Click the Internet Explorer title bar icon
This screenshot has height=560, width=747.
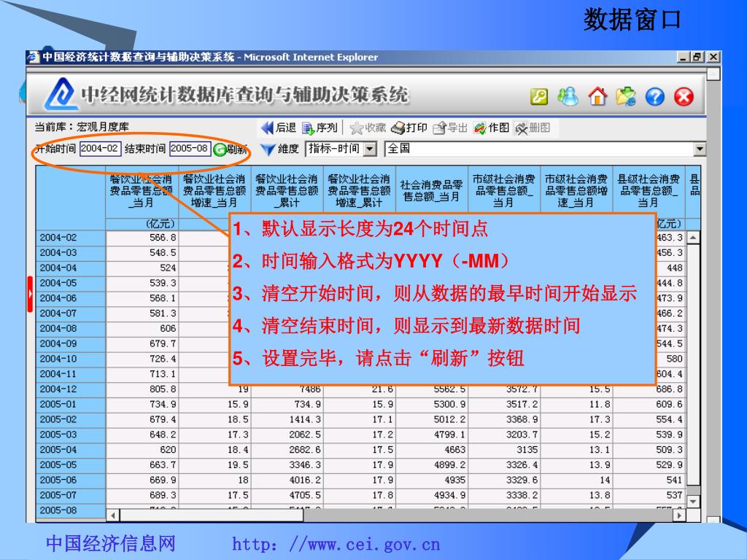34,57
